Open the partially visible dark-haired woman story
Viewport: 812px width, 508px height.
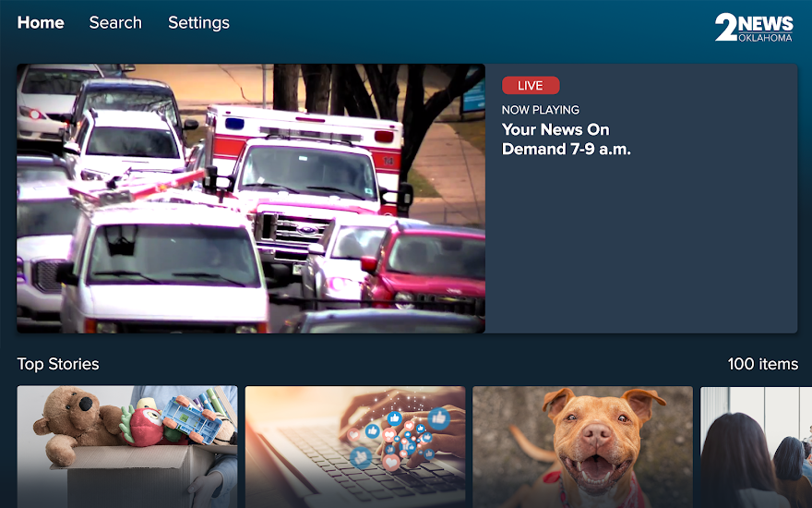[756, 447]
